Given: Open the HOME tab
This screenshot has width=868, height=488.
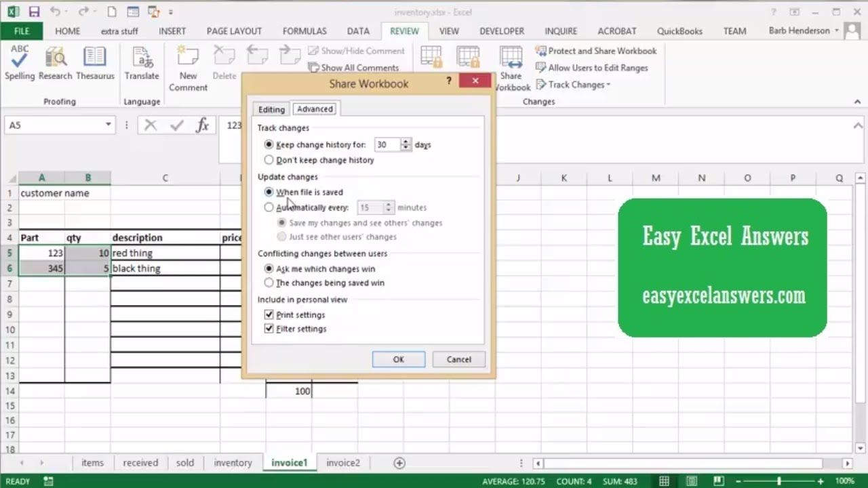Looking at the screenshot, I should click(68, 31).
